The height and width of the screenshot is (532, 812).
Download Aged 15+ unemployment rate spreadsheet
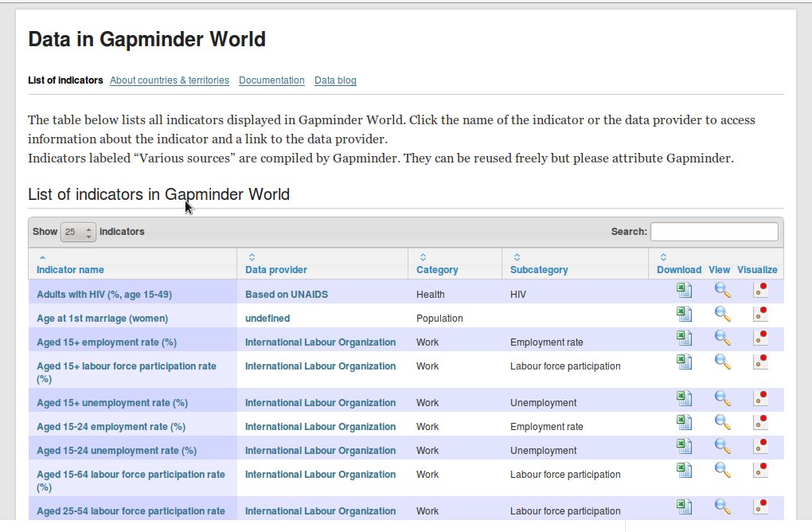(684, 399)
